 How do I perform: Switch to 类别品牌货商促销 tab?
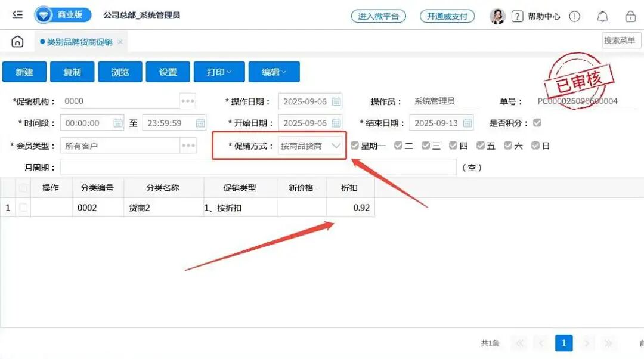[x=79, y=42]
